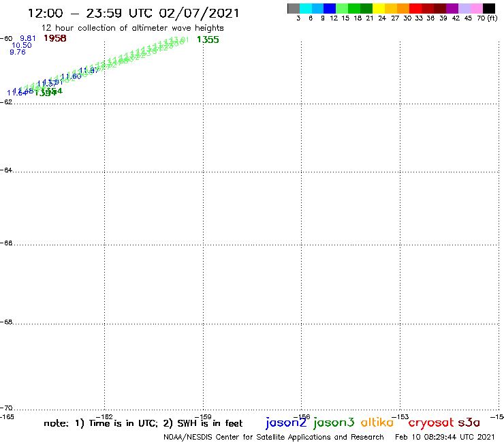Click the green '1355' time label

point(208,40)
